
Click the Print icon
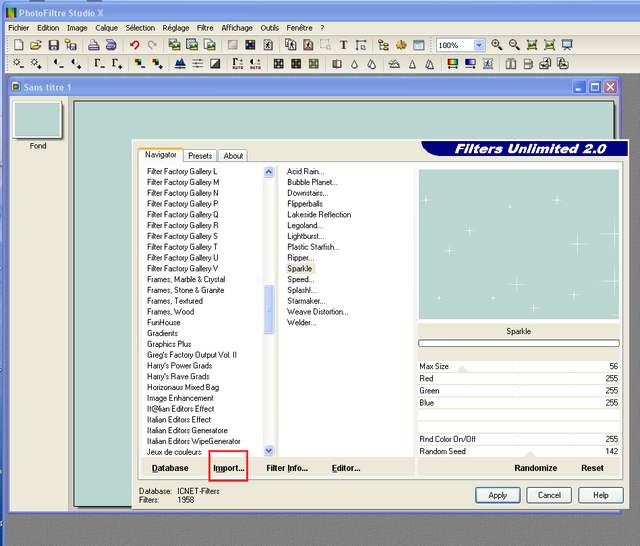(93, 45)
